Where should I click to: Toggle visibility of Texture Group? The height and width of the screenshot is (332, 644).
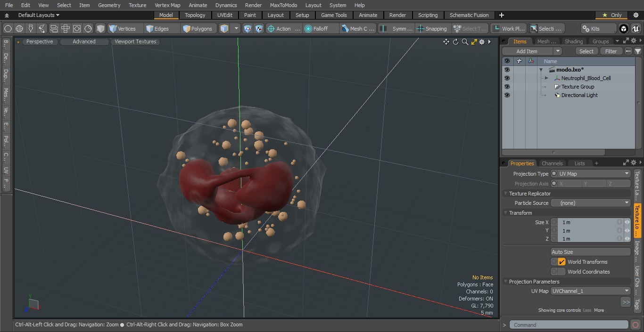click(x=507, y=87)
